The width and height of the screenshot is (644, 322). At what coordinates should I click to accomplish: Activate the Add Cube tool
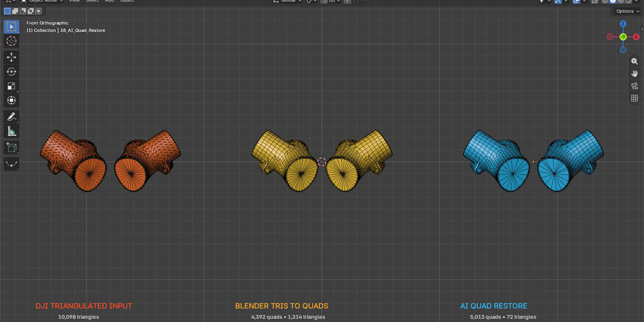(x=11, y=148)
